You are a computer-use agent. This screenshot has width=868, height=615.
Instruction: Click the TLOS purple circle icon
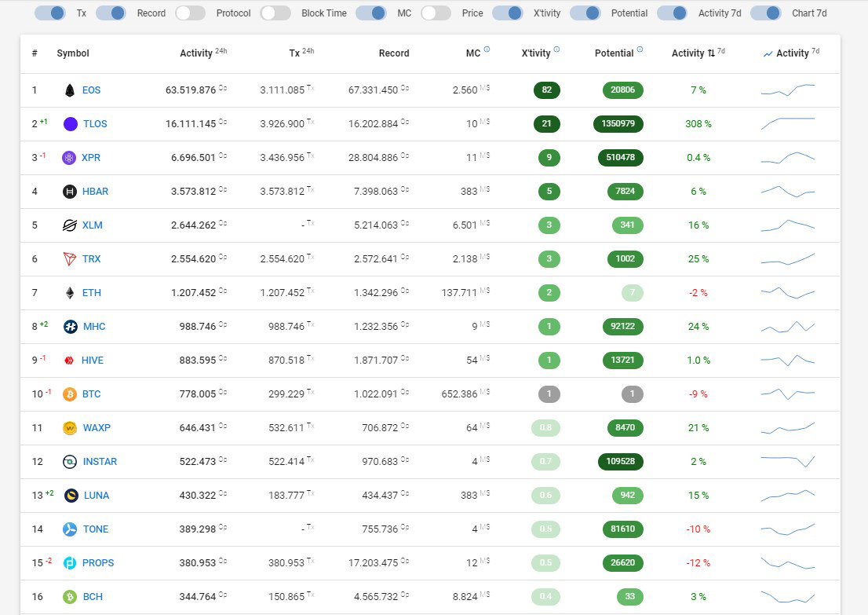[x=71, y=124]
